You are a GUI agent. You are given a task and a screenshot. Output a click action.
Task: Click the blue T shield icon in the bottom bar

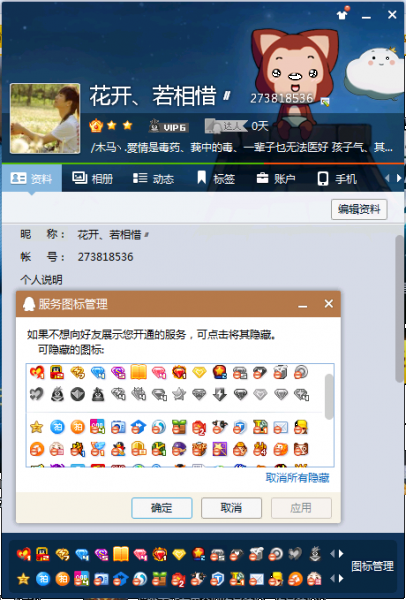218,579
